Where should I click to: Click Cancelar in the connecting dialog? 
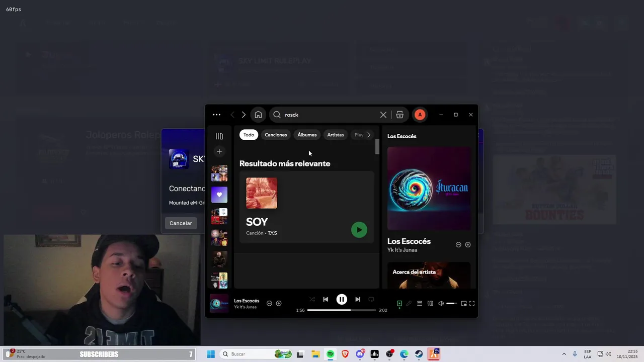tap(181, 223)
